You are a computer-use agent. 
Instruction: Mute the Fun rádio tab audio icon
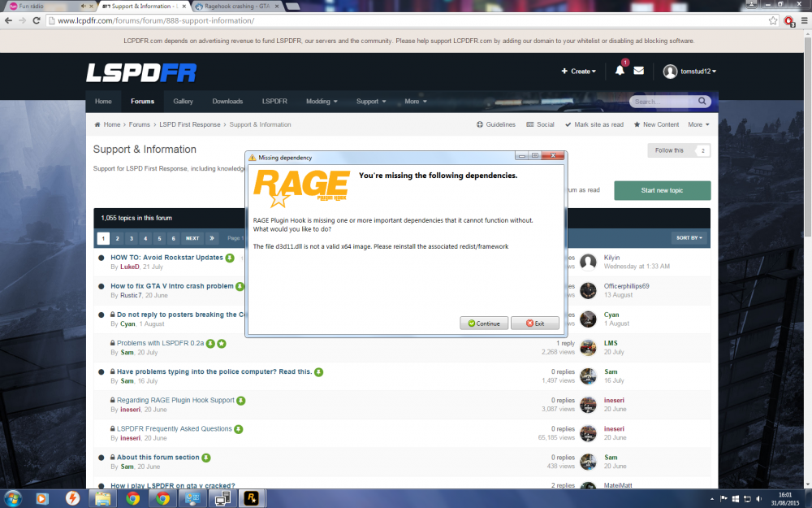(83, 7)
